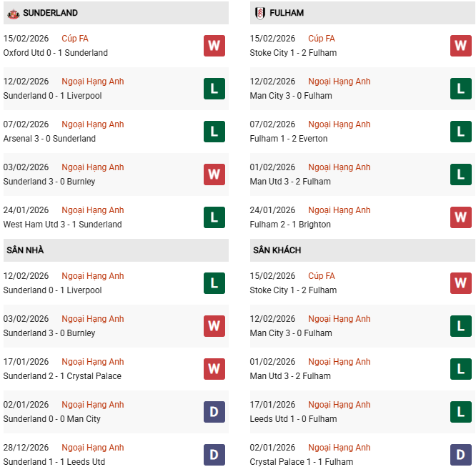Select loss badge for West Ham Utd 3 - 1 Sunderland
The height and width of the screenshot is (472, 476).
(x=214, y=217)
